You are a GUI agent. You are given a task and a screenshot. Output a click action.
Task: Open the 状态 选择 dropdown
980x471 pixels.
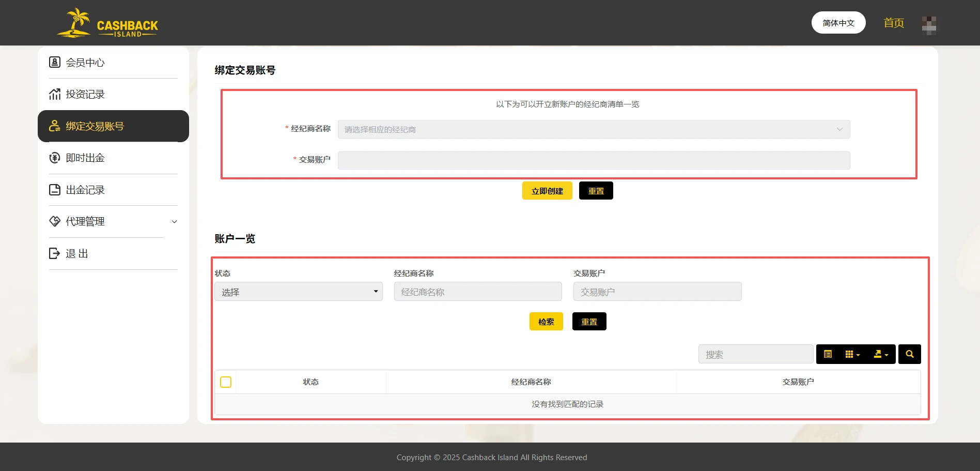click(298, 291)
